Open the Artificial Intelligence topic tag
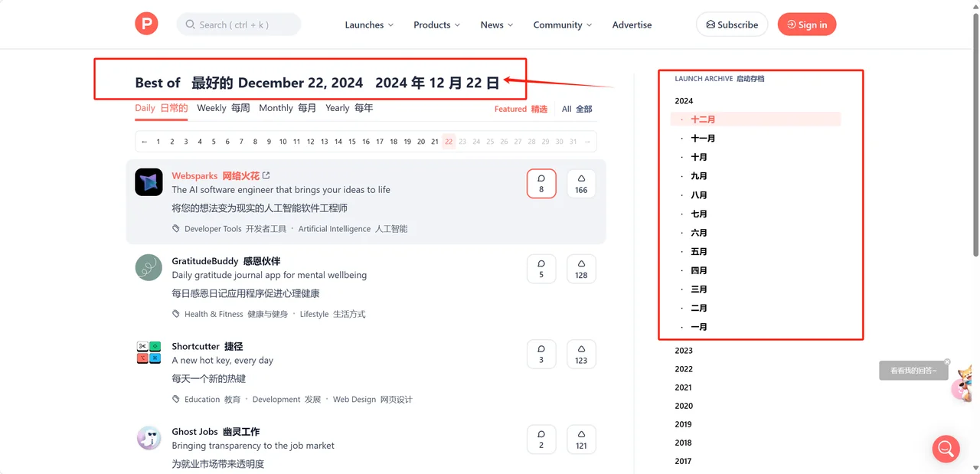The width and height of the screenshot is (980, 474). (x=353, y=229)
